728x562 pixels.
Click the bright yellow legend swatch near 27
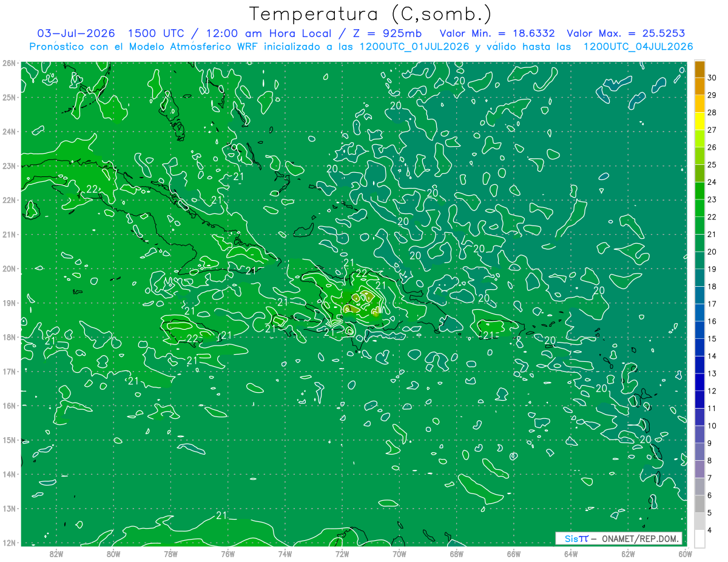(699, 122)
